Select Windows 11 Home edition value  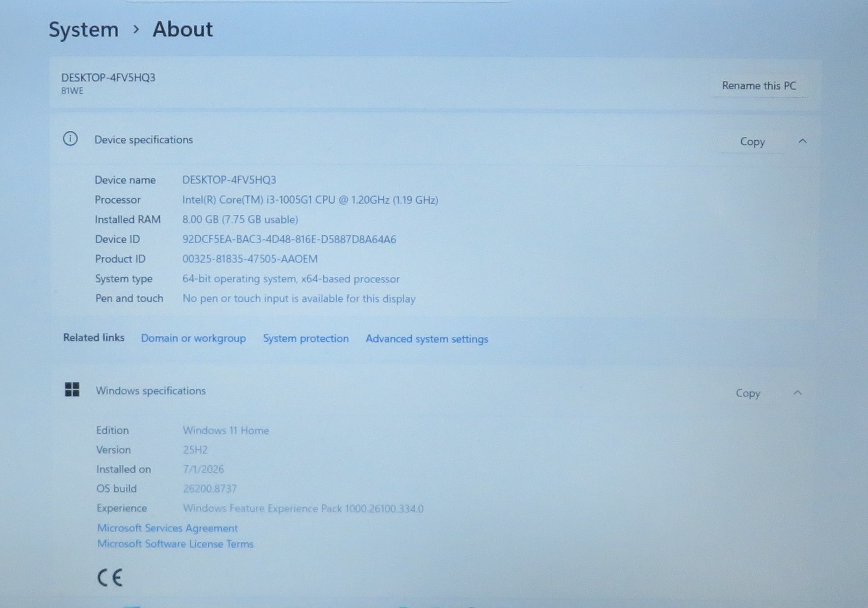pyautogui.click(x=226, y=430)
